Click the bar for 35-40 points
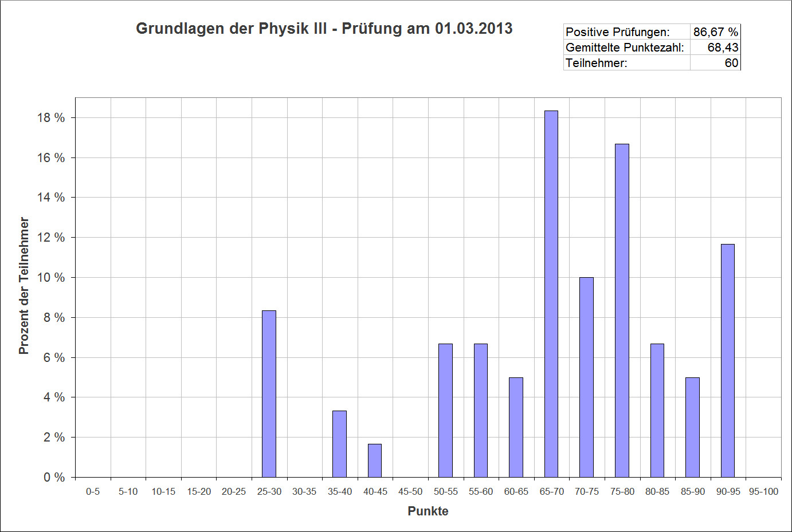This screenshot has height=532, width=792. point(339,444)
